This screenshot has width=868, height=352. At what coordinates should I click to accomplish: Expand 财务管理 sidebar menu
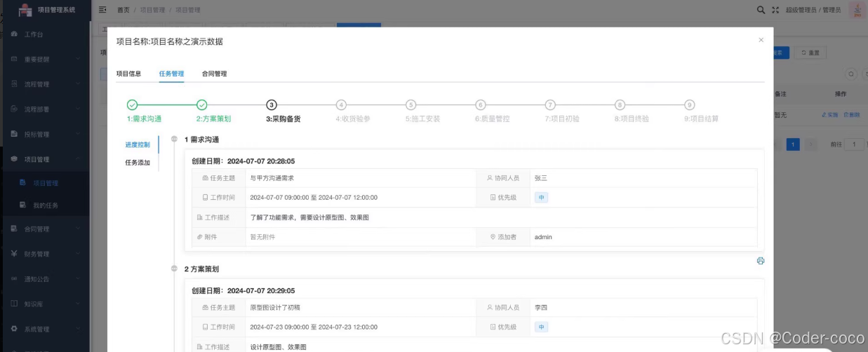pos(45,254)
